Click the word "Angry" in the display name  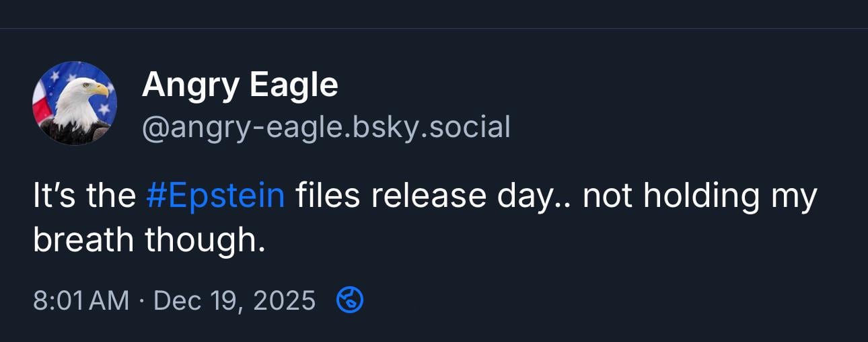[189, 85]
